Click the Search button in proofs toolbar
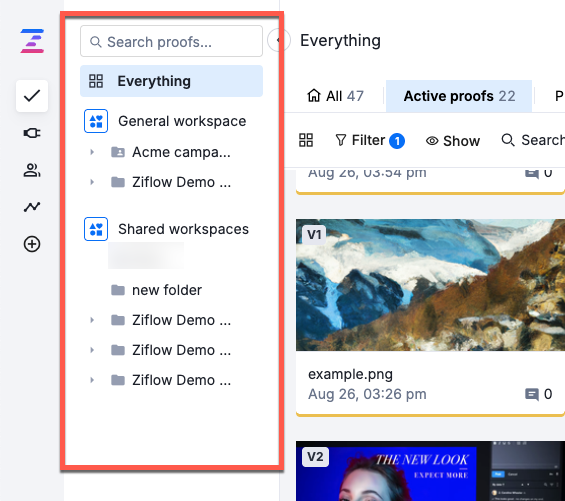Image resolution: width=565 pixels, height=501 pixels. (533, 140)
